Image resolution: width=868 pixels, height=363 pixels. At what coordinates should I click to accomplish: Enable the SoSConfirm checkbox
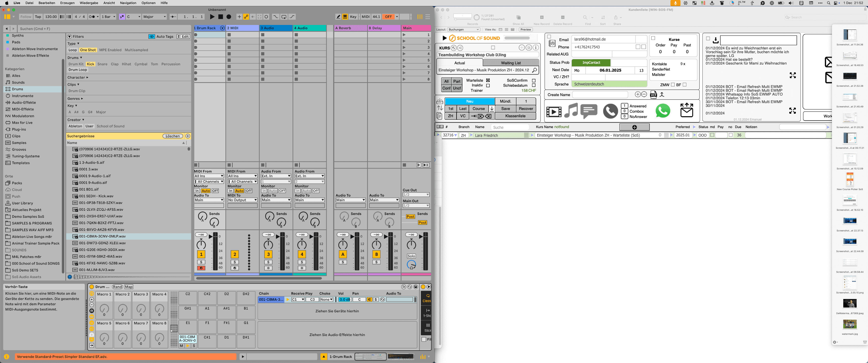coord(533,80)
